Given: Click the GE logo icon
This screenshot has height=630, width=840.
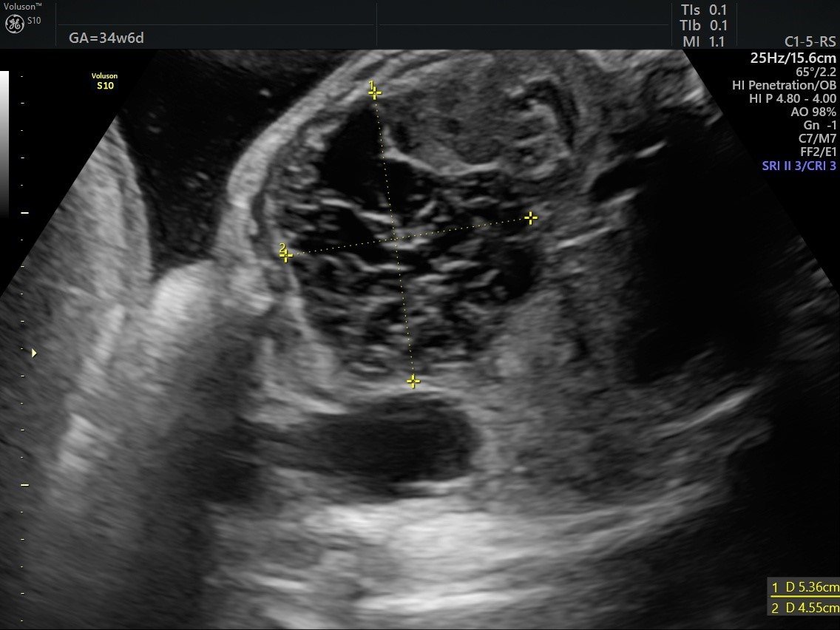Looking at the screenshot, I should click(15, 24).
